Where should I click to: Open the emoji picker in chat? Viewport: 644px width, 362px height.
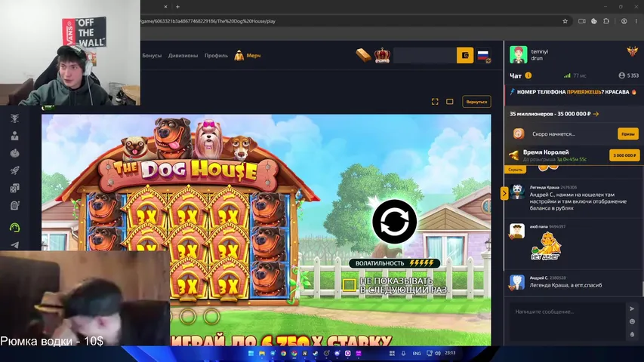(632, 321)
